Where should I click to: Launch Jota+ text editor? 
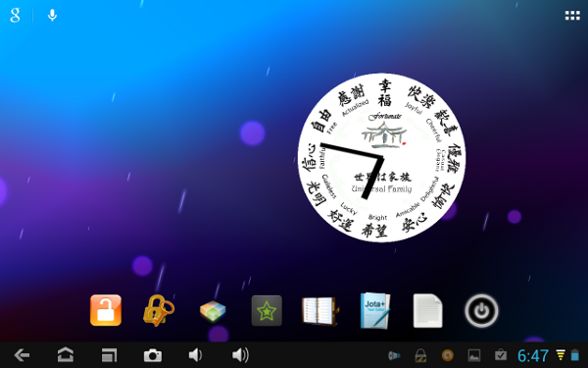tap(375, 310)
